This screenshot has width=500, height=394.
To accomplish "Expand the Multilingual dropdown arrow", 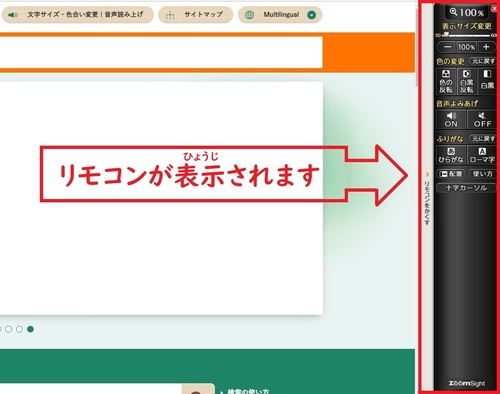I will (311, 15).
